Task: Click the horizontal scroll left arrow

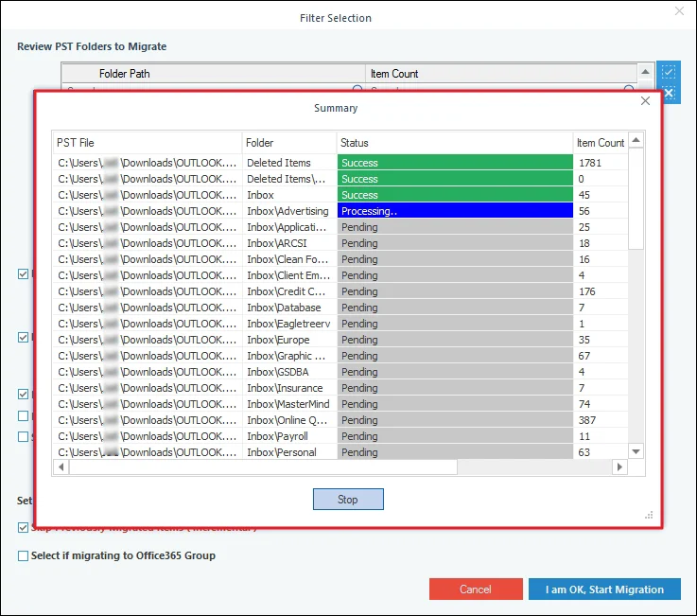Action: (61, 467)
